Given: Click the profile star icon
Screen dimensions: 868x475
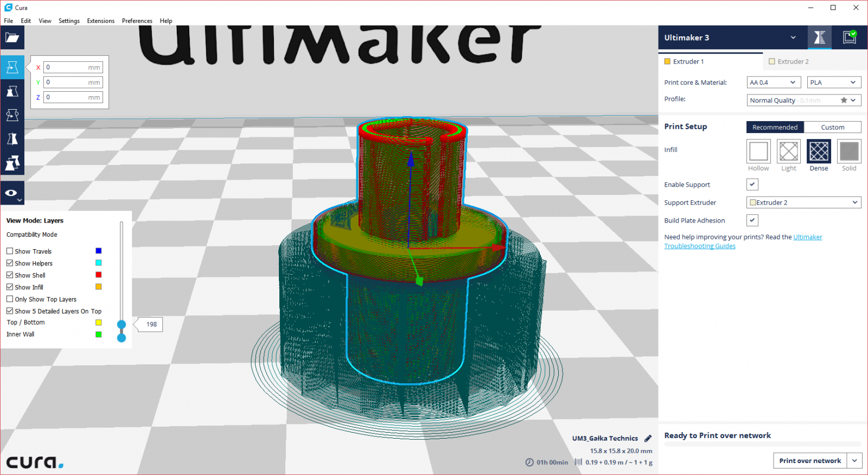Looking at the screenshot, I should (x=844, y=100).
